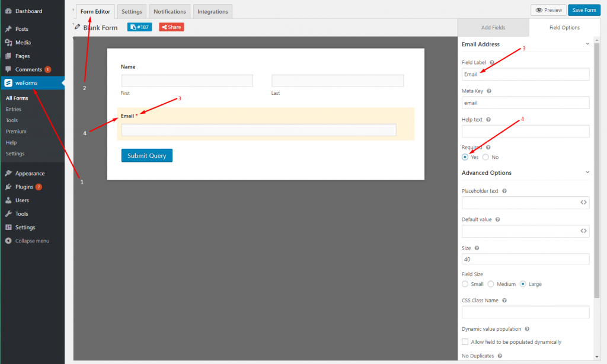Enable field to be populated dynamically
Screen dimensions: 607x364
click(x=465, y=341)
